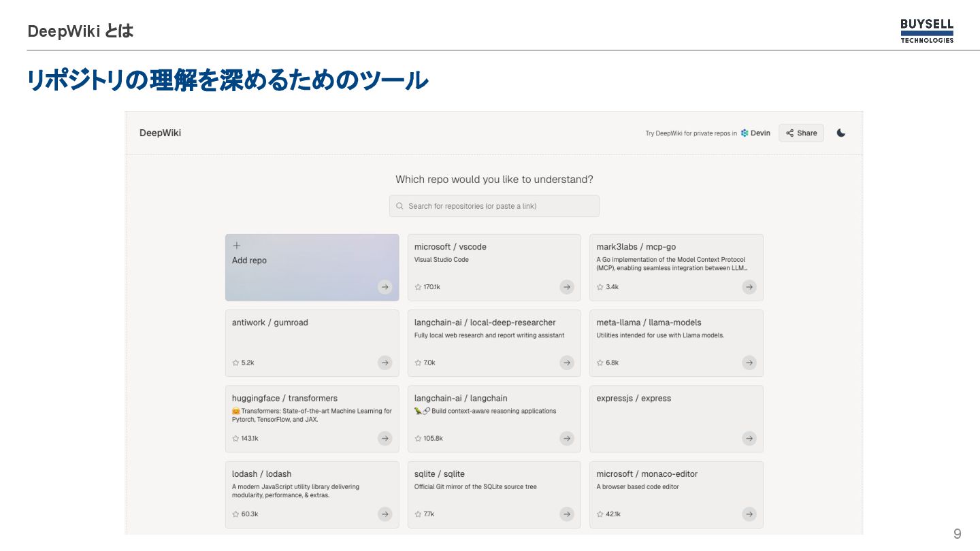Open microsoft / monaco-editor arrow button

(x=749, y=514)
